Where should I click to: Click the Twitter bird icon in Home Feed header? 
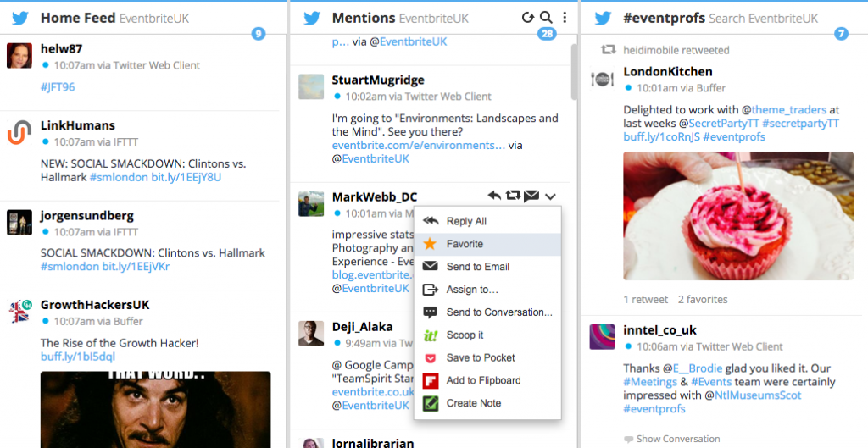[20, 19]
